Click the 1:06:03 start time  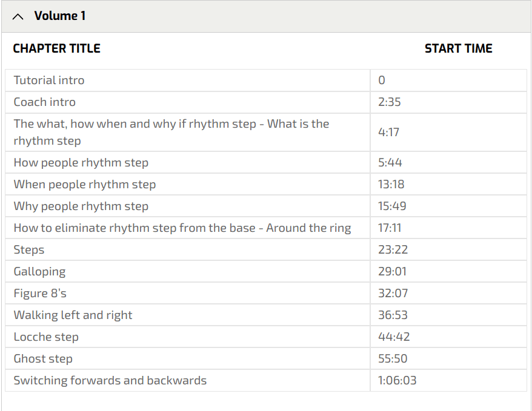(397, 381)
